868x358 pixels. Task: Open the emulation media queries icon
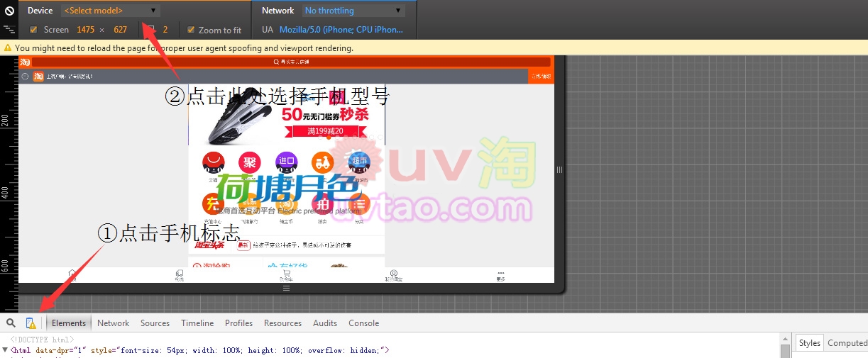9,30
